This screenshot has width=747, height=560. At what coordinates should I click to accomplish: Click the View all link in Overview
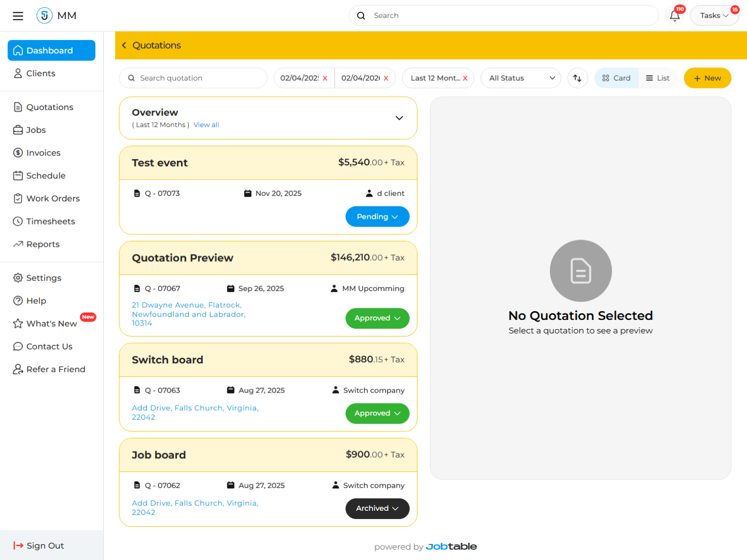[x=206, y=125]
